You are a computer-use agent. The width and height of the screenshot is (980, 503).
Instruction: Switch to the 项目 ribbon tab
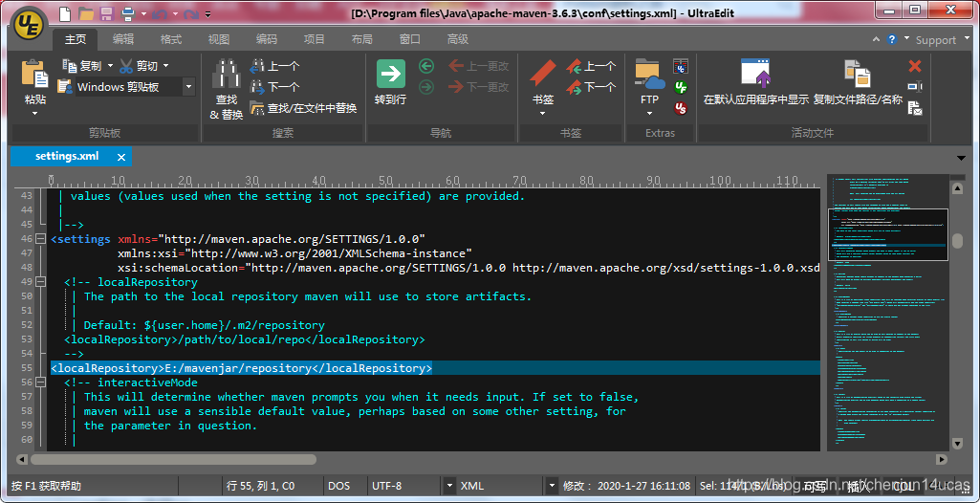click(315, 39)
